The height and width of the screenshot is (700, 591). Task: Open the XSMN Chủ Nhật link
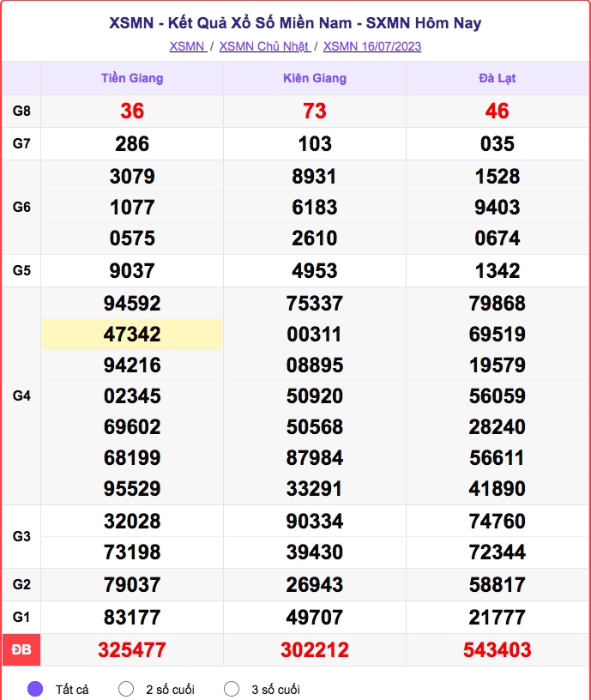[x=265, y=46]
